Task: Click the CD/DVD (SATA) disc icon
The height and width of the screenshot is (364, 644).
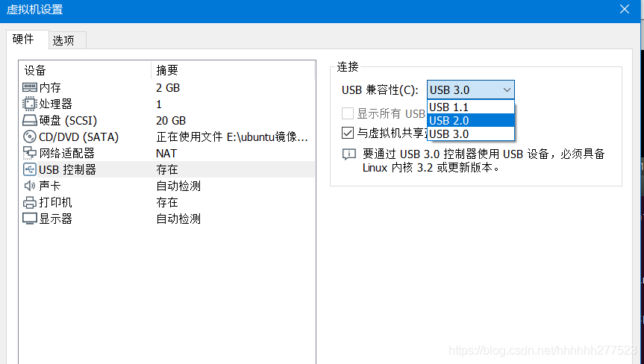Action: (30, 136)
